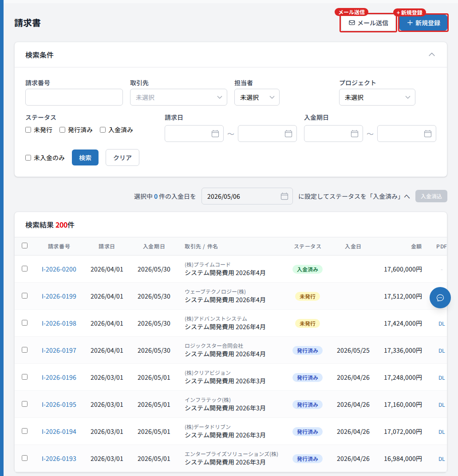Screen dimensions: 458x476
Task: Click the メール送信 button
Action: [x=368, y=23]
